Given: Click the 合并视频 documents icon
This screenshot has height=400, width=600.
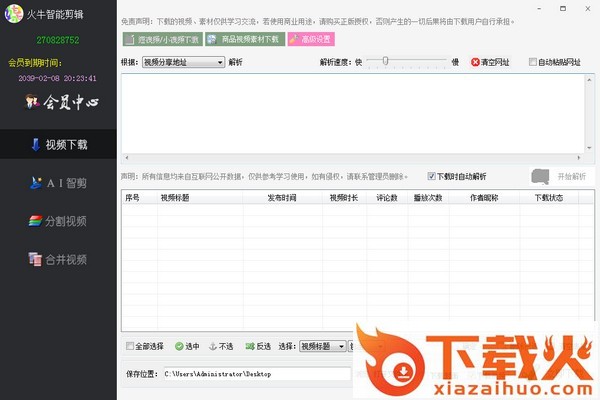Looking at the screenshot, I should point(35,259).
